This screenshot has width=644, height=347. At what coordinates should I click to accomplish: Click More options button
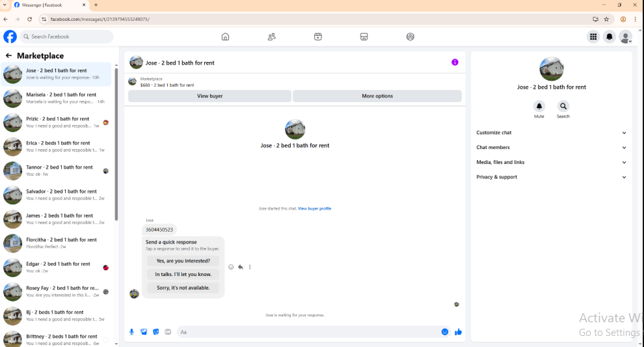tap(377, 96)
